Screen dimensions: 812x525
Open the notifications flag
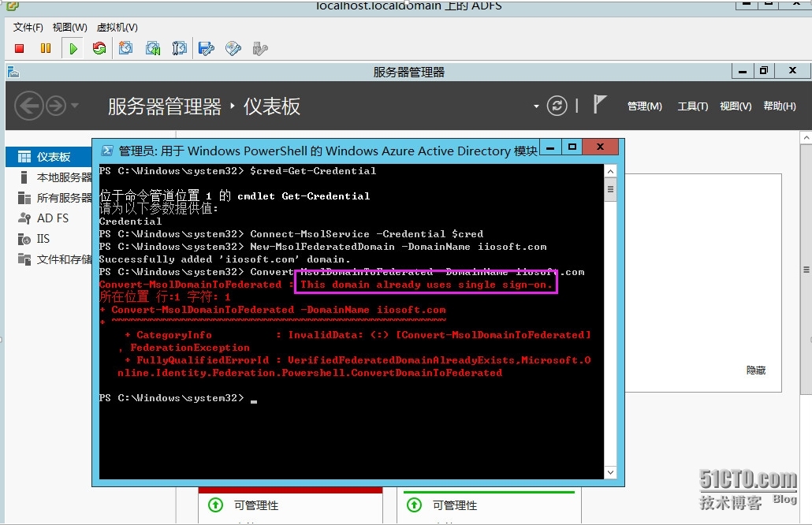point(600,105)
